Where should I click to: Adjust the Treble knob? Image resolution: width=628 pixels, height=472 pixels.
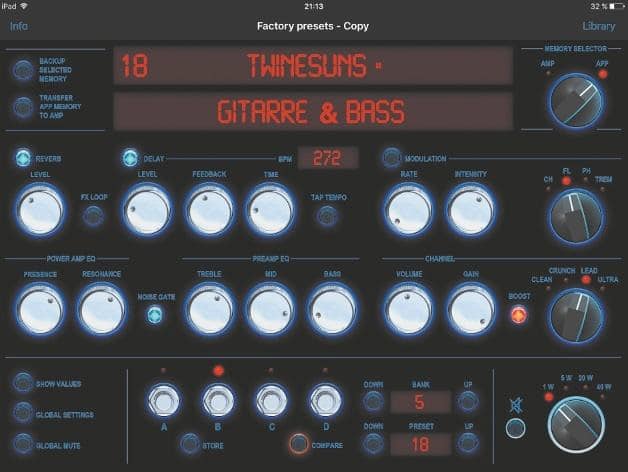click(209, 310)
